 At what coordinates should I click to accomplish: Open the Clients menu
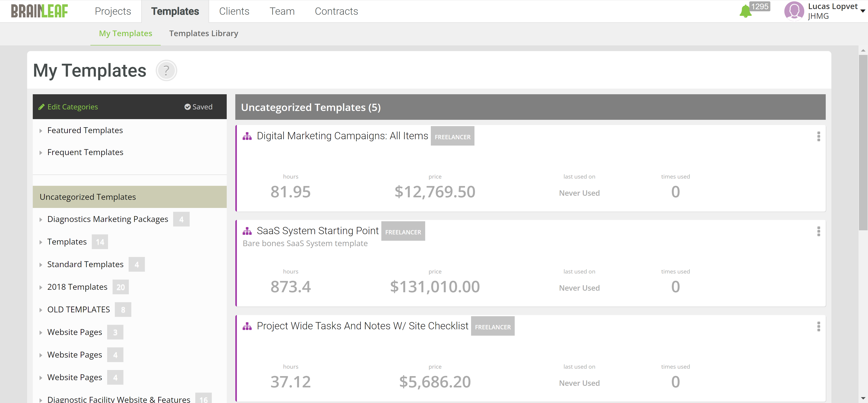tap(234, 11)
